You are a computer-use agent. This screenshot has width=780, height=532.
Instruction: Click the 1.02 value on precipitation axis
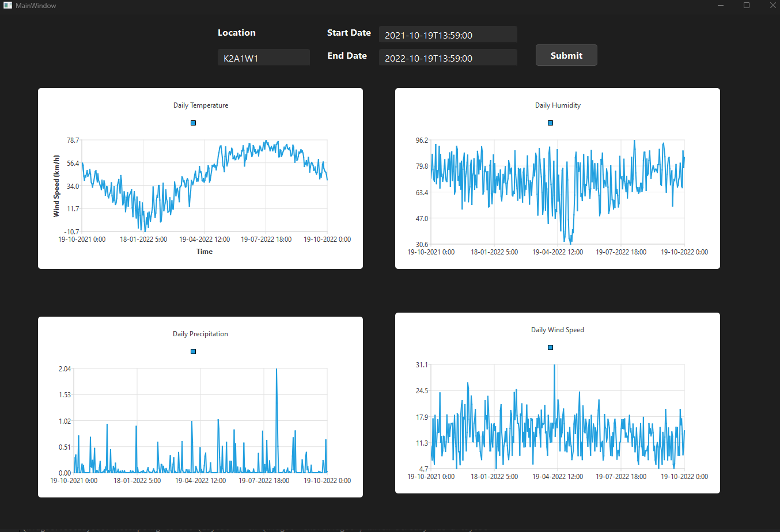(65, 421)
